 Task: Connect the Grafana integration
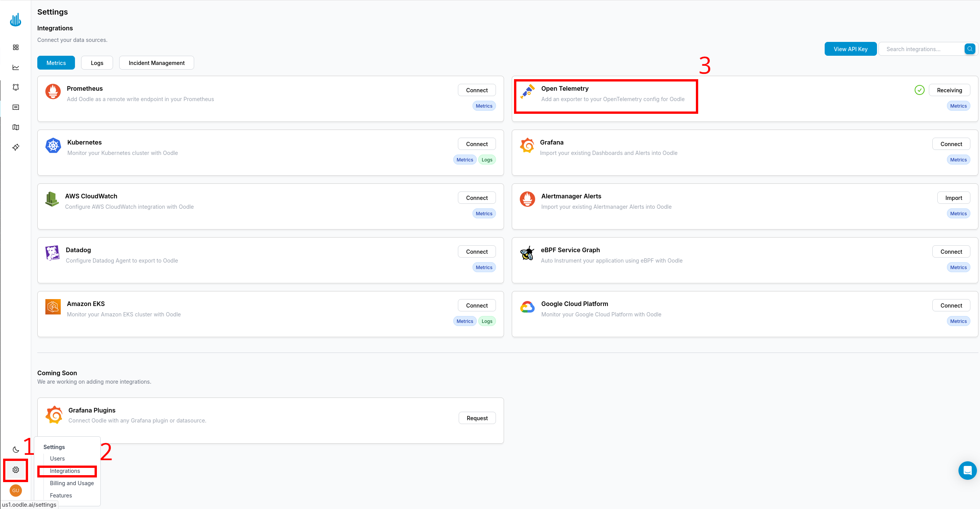click(x=951, y=144)
